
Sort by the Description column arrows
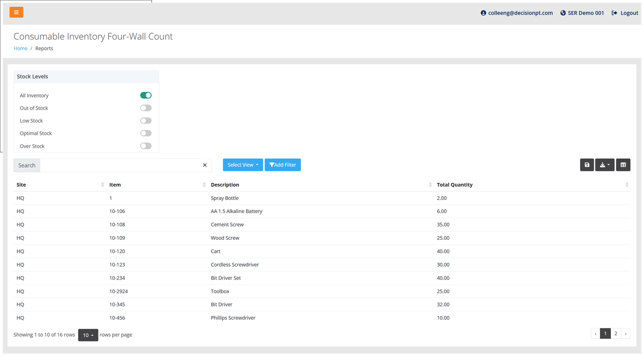coord(430,185)
